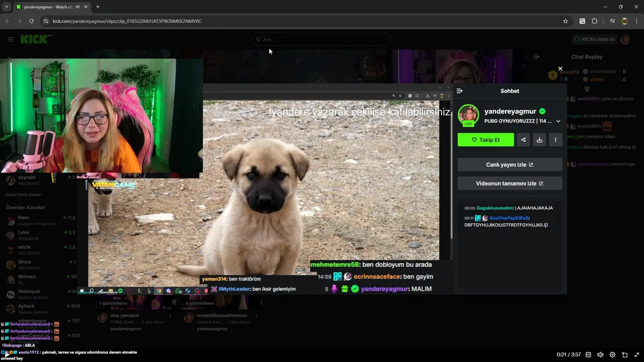This screenshot has width=644, height=362.
Task: Select chat user GaziOneTapEliEsS
Action: (x=509, y=218)
